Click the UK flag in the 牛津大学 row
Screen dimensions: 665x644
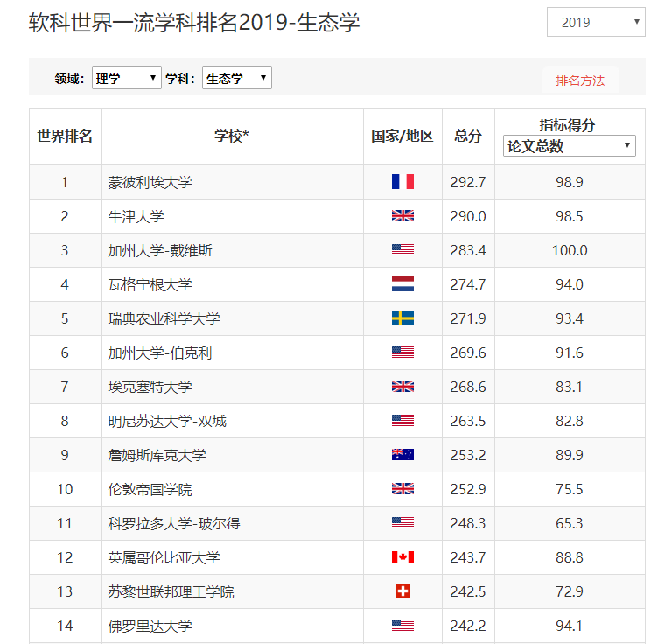402,216
